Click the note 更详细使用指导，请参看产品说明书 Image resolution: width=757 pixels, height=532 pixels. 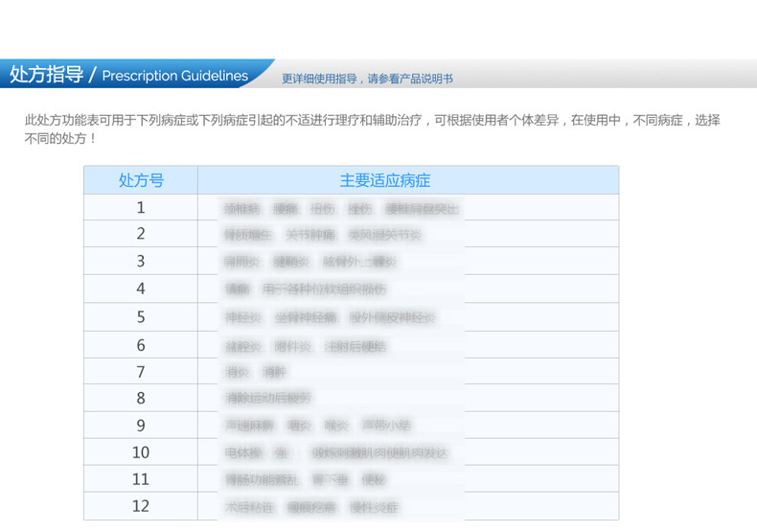pos(367,79)
